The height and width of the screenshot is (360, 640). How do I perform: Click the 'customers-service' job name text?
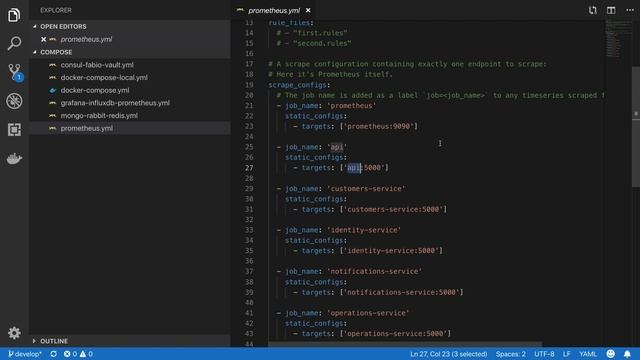(x=366, y=189)
